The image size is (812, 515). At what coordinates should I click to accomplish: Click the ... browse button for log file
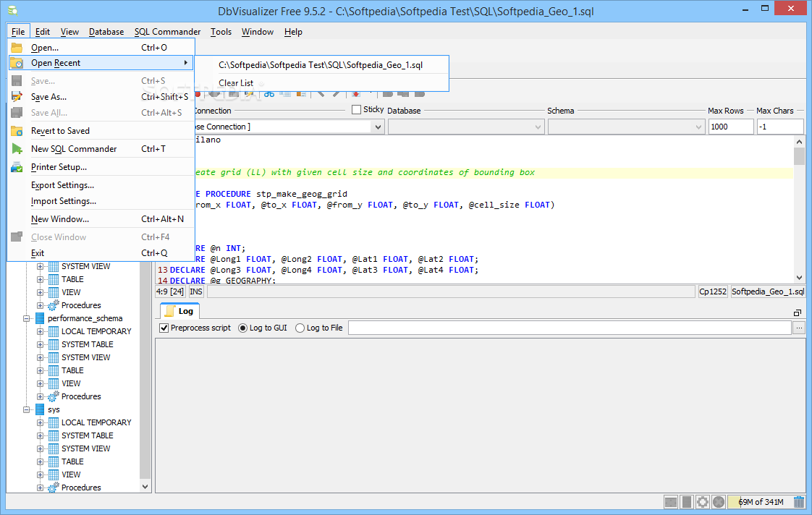click(x=799, y=328)
